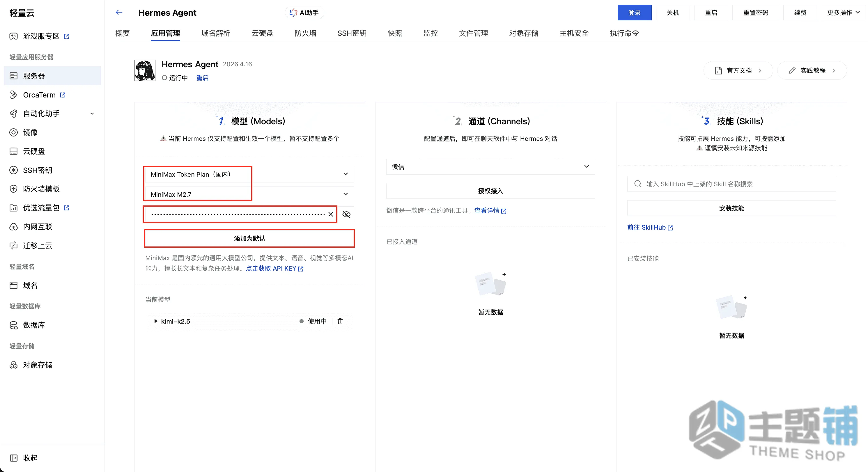Screen dimensions: 868x472
Task: Switch to the 执行命令 tab
Action: tap(624, 33)
